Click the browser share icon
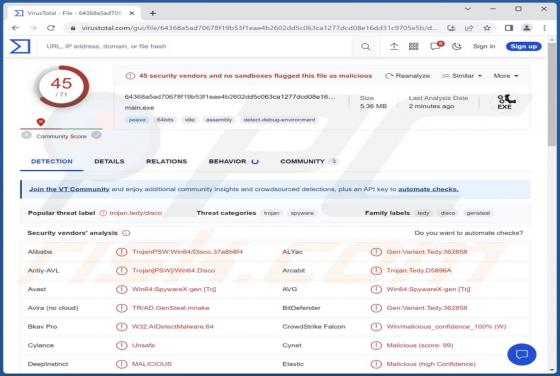The image size is (560, 376). pos(469,28)
